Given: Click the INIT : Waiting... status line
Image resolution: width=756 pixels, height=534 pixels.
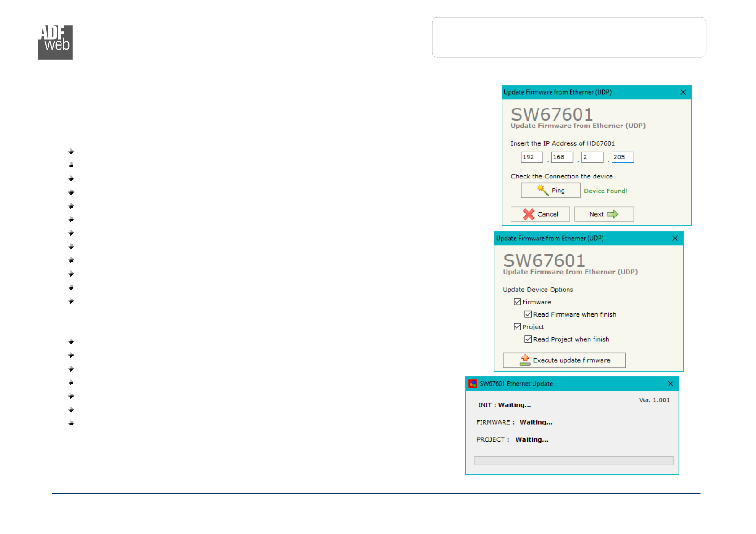Looking at the screenshot, I should [x=504, y=405].
